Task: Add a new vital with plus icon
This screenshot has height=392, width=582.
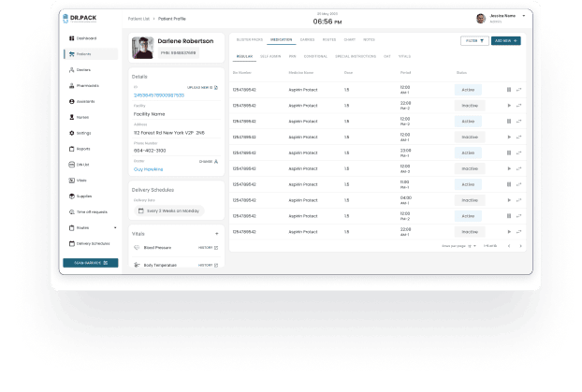Action: click(x=217, y=233)
